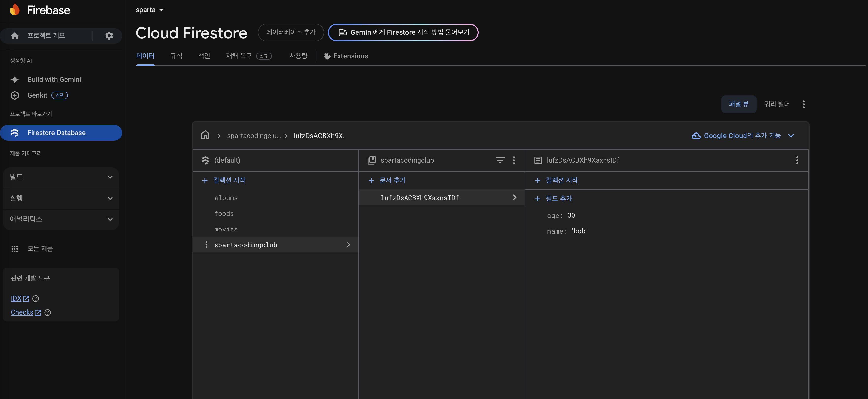Click IDX help question mark icon
Screen dimensions: 868x399
tap(36, 299)
